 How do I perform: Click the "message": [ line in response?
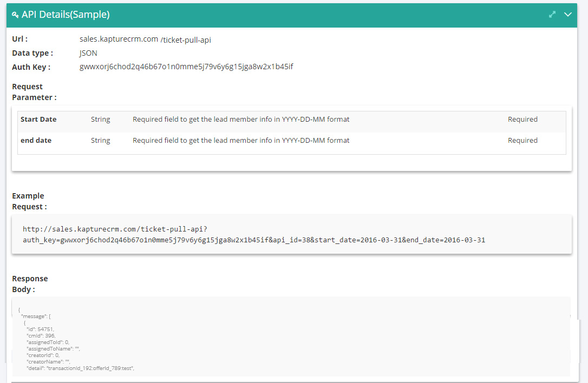coord(36,316)
